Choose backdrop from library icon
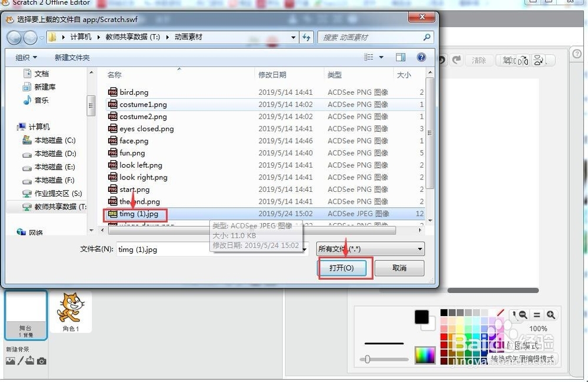The height and width of the screenshot is (382, 588). [11, 361]
